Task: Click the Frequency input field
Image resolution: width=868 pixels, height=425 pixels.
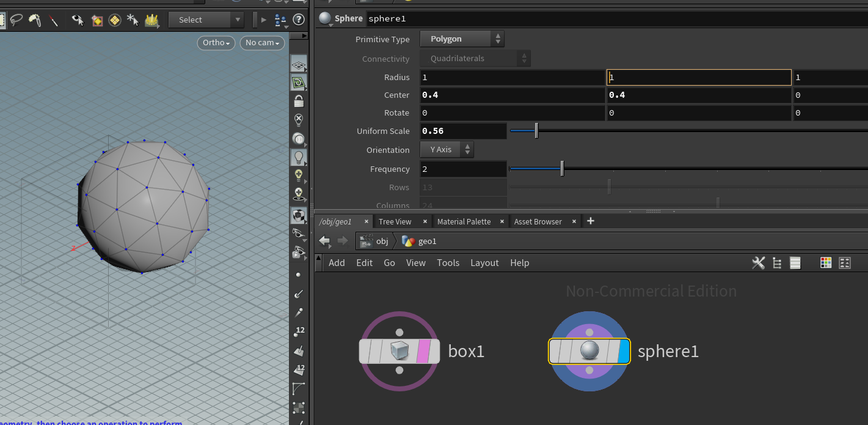Action: (463, 169)
